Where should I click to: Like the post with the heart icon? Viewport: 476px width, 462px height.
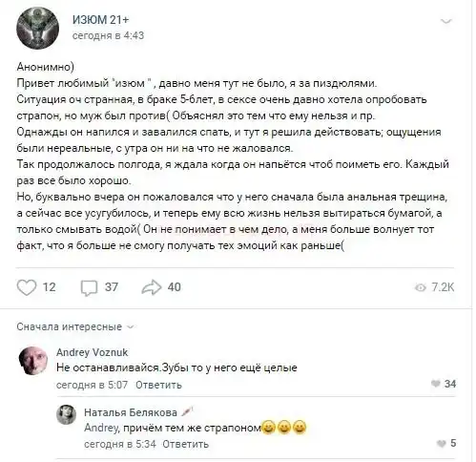coord(27,287)
